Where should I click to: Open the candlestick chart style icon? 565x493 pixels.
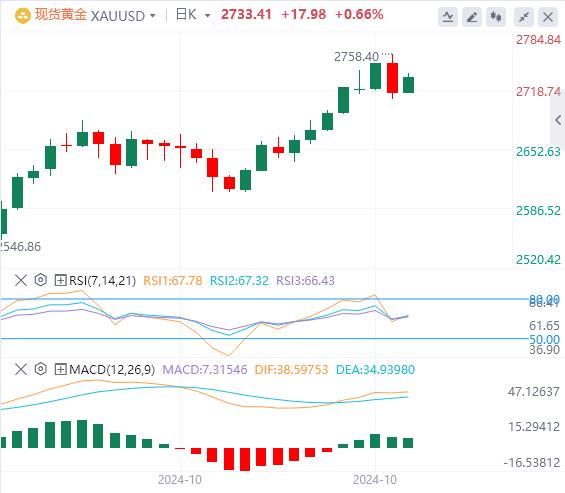pyautogui.click(x=496, y=17)
